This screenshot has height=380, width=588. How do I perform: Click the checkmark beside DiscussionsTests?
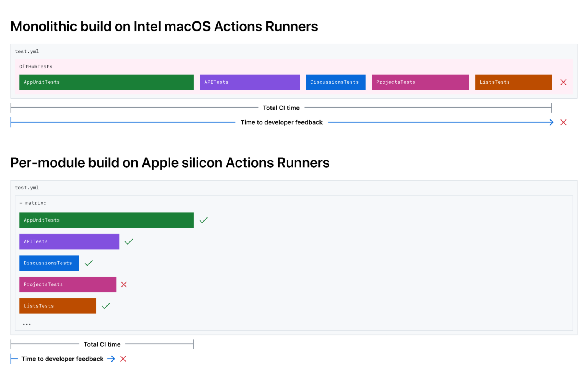(x=88, y=263)
